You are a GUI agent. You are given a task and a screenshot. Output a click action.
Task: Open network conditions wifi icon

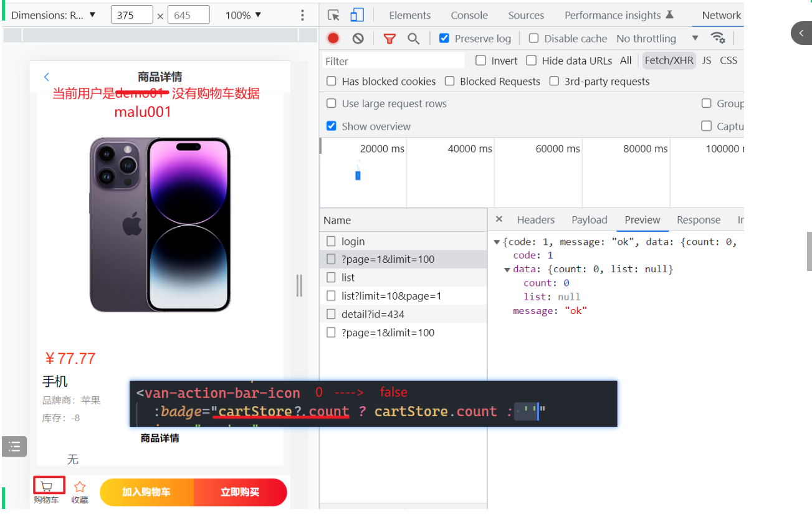(x=718, y=38)
